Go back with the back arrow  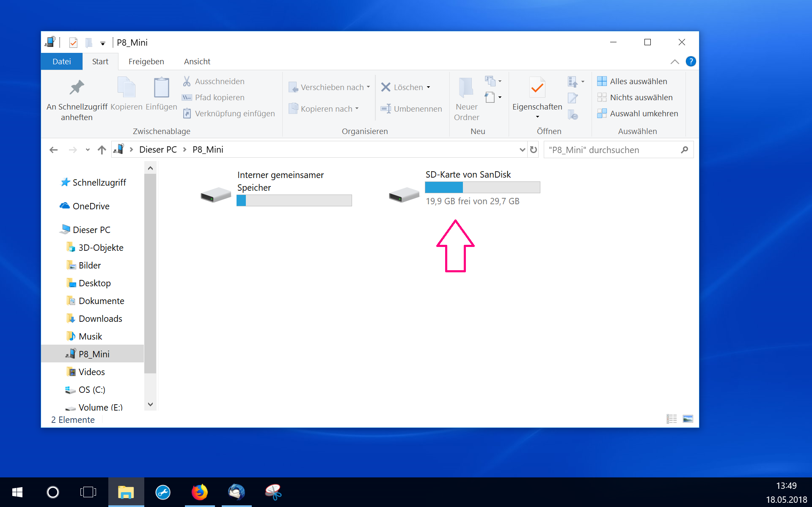[x=53, y=150]
